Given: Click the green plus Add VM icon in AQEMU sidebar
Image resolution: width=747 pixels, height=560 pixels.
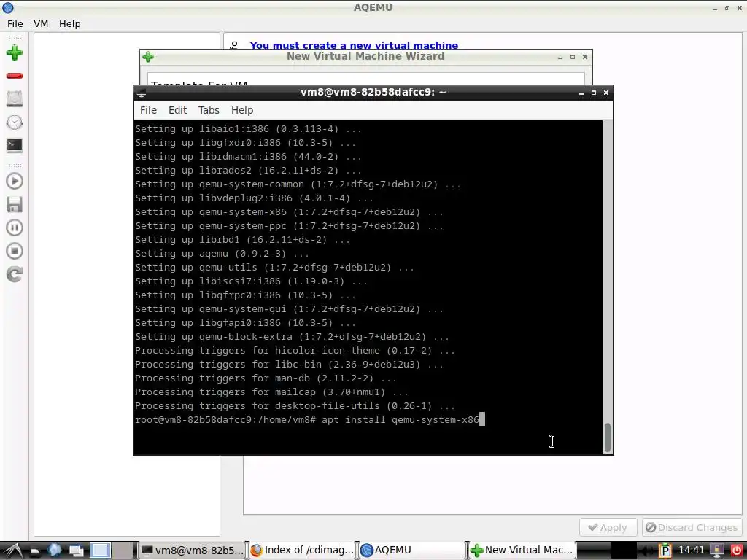Looking at the screenshot, I should pyautogui.click(x=15, y=52).
